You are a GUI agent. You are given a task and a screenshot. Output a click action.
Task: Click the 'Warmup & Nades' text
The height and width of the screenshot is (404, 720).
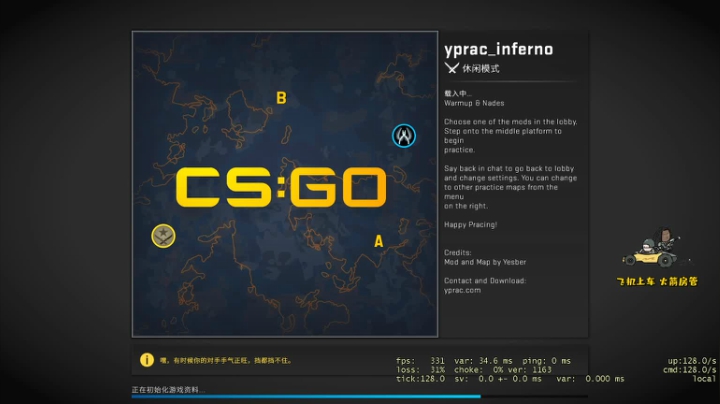pos(474,103)
